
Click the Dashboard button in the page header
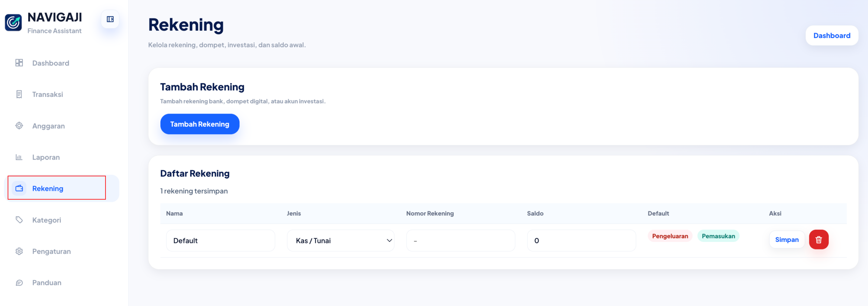tap(832, 36)
